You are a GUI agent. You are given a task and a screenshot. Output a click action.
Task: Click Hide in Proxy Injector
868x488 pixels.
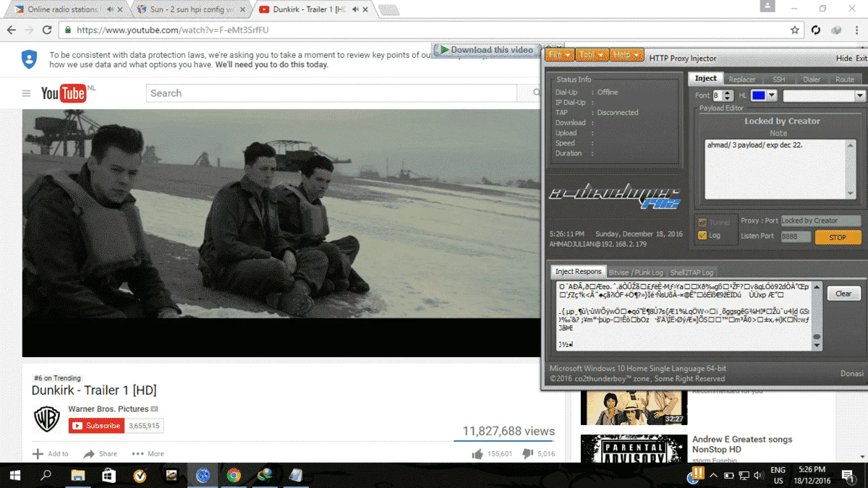pos(844,59)
